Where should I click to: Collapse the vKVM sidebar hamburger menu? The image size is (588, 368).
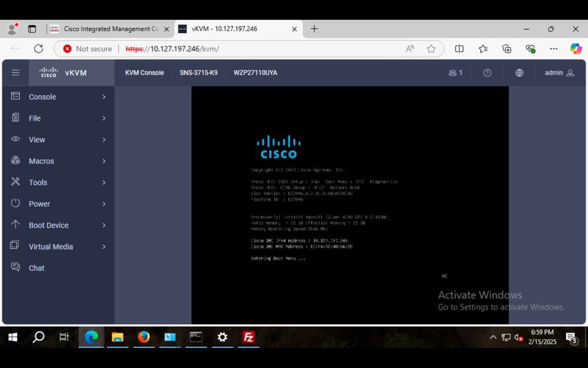pyautogui.click(x=15, y=73)
